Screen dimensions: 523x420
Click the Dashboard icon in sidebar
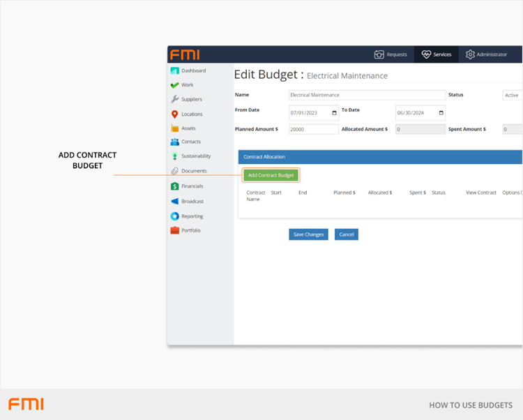(x=175, y=70)
